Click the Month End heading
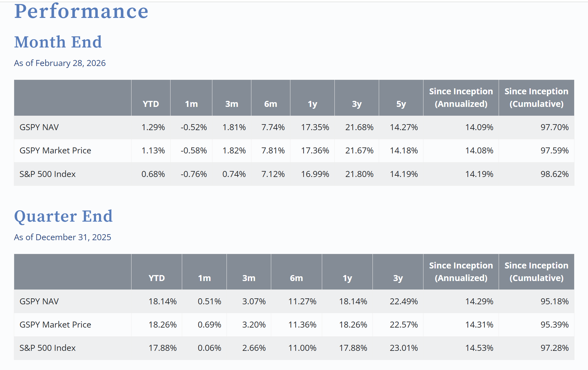The image size is (588, 370). pos(58,42)
